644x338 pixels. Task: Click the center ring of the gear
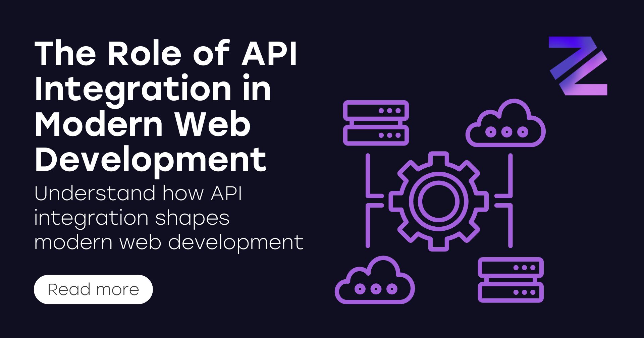click(x=438, y=201)
